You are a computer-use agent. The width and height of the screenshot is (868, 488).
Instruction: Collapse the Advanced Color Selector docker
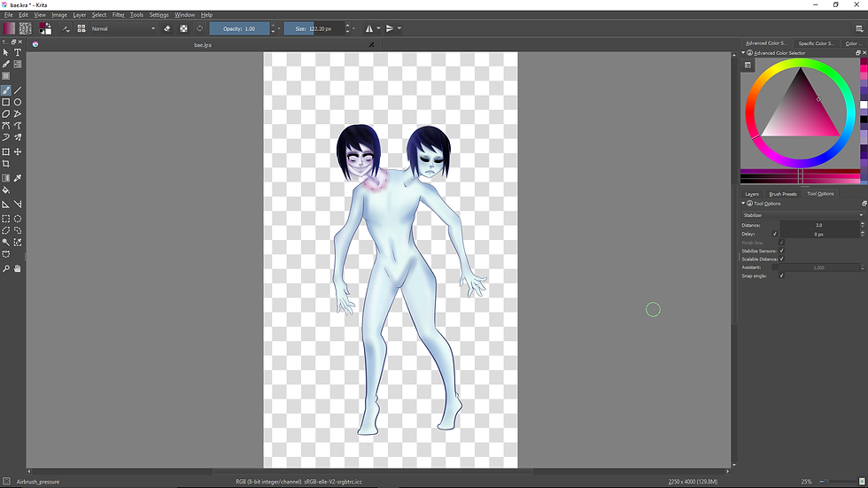[743, 53]
